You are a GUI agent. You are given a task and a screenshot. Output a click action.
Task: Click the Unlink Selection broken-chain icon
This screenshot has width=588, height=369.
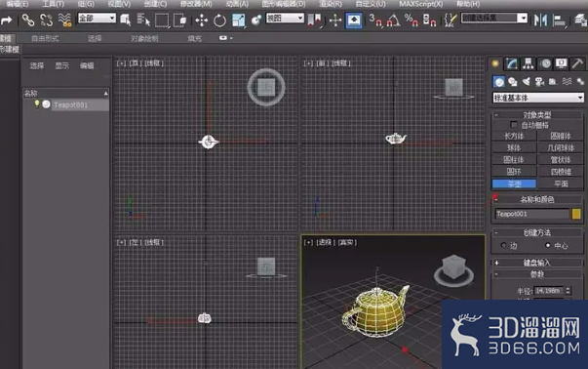pos(46,20)
